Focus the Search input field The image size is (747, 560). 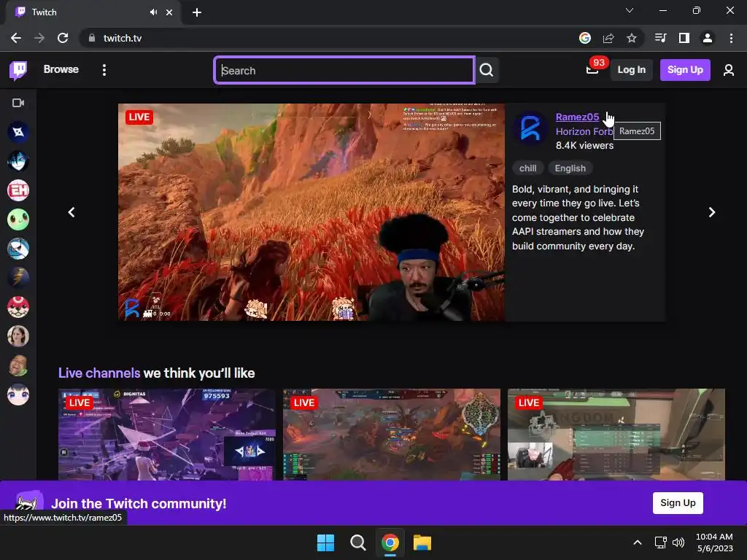(344, 70)
